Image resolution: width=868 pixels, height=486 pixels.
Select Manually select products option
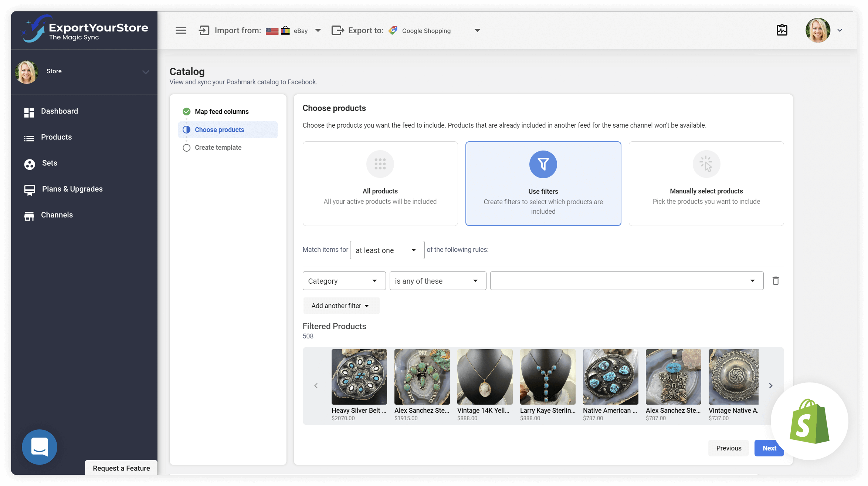tap(706, 183)
